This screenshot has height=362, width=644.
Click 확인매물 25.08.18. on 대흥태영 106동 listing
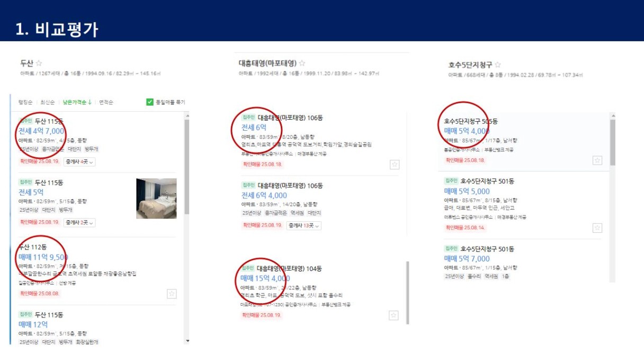[262, 164]
